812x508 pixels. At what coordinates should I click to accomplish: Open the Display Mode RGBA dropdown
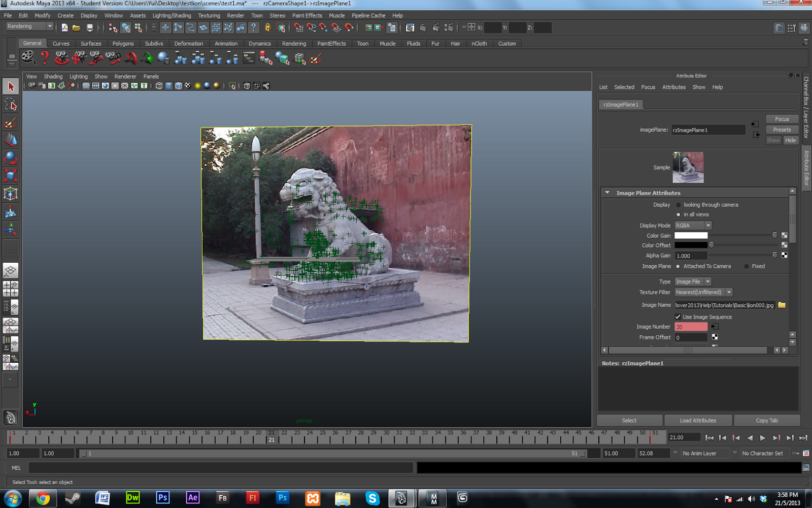(x=692, y=225)
